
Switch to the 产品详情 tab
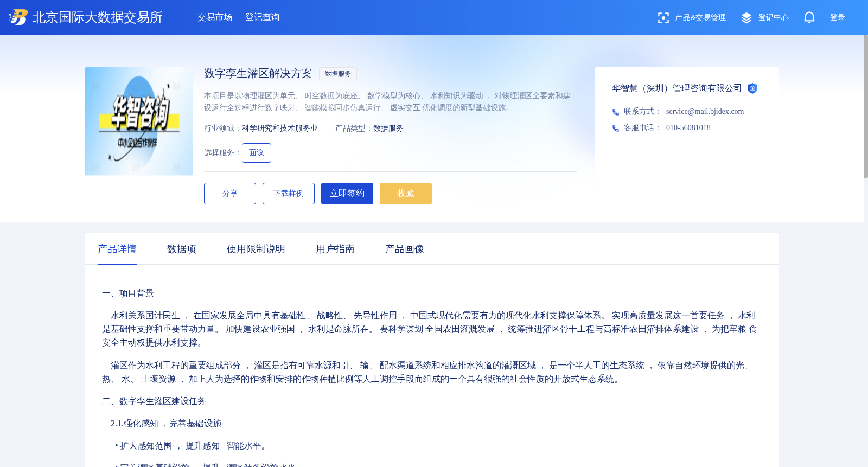click(x=117, y=249)
